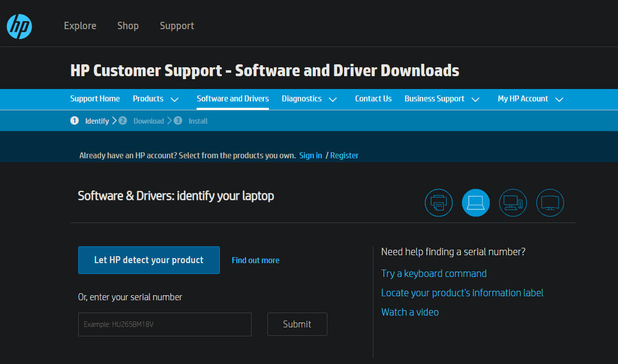The image size is (618, 364).
Task: Click the 'Software & Drivers: identify your laptop' heading
Action: click(x=176, y=196)
